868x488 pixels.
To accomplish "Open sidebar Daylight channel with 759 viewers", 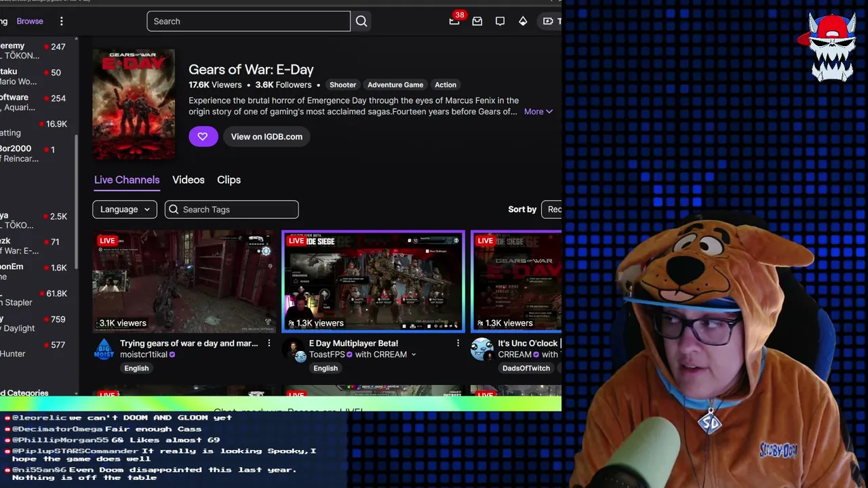I will pyautogui.click(x=34, y=323).
